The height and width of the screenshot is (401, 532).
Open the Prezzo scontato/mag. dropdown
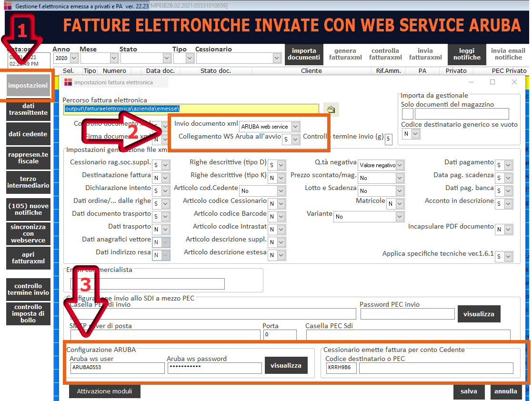(400, 178)
